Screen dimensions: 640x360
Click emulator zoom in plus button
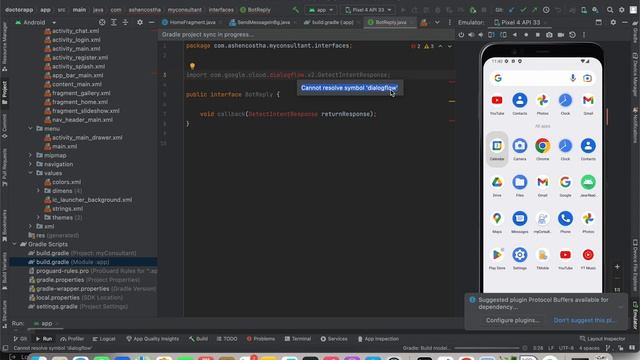(617, 267)
